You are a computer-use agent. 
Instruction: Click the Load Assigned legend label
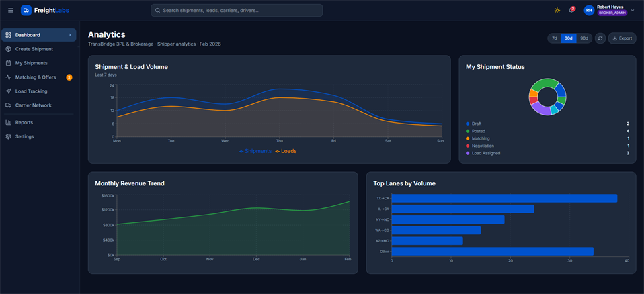click(x=486, y=153)
